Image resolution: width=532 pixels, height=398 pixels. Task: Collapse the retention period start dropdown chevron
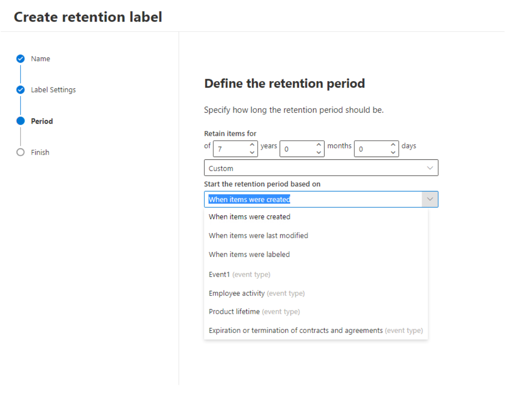pyautogui.click(x=430, y=199)
